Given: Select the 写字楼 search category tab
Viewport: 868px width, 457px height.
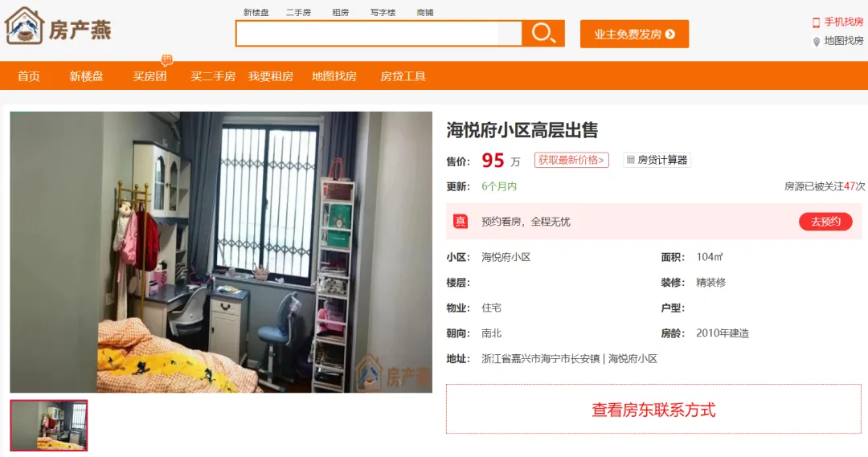Looking at the screenshot, I should 383,12.
